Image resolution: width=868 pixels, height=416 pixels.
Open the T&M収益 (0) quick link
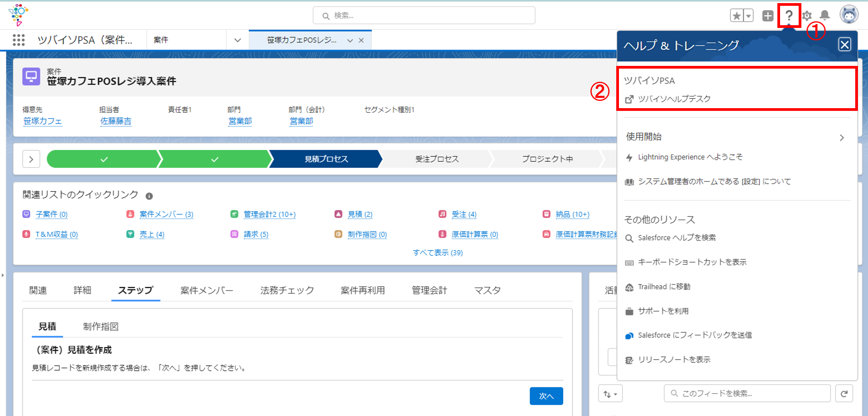click(x=57, y=234)
